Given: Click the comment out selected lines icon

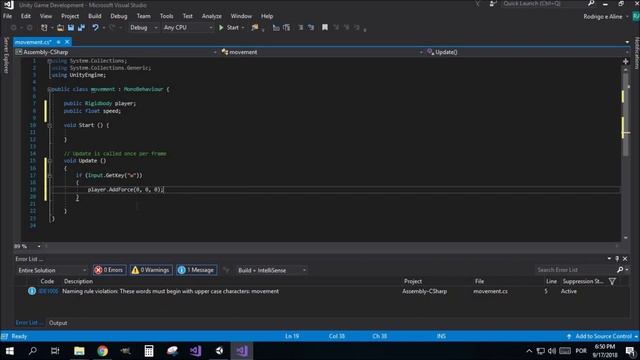Looking at the screenshot, I should point(276,28).
